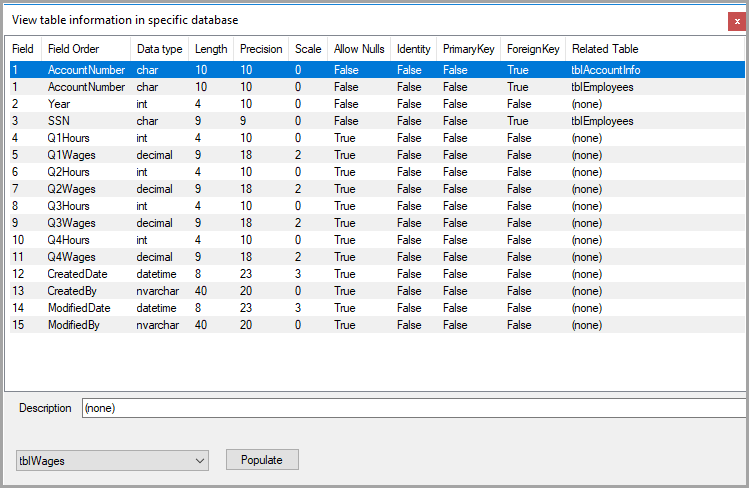Click nvarchar data type in ModifiedBy row
Image resolution: width=749 pixels, height=488 pixels.
158,325
